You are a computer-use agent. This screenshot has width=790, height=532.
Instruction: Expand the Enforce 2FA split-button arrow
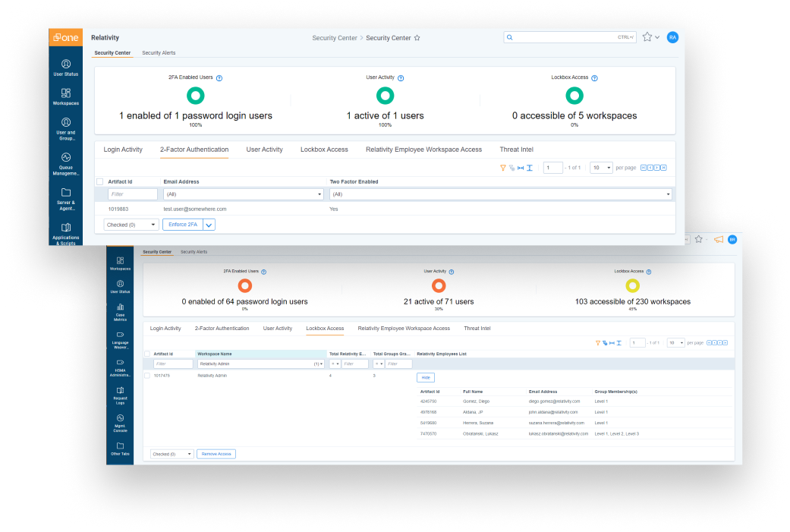[x=209, y=225]
